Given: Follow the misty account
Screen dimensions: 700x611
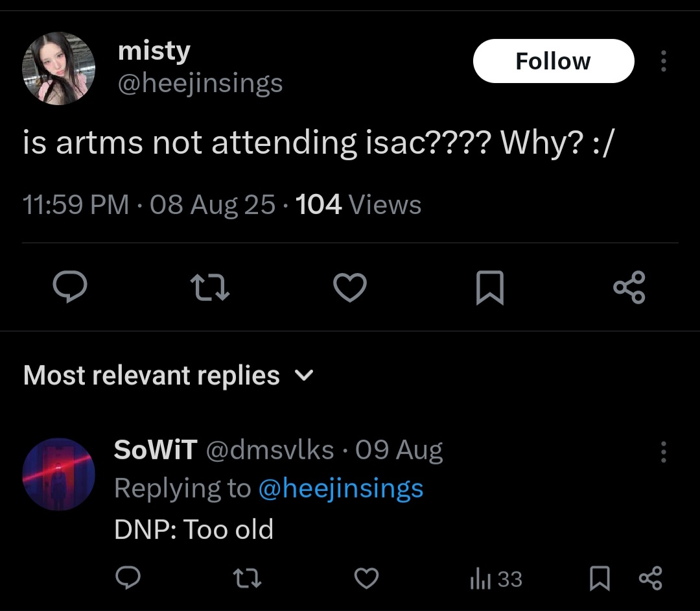Looking at the screenshot, I should [x=553, y=61].
